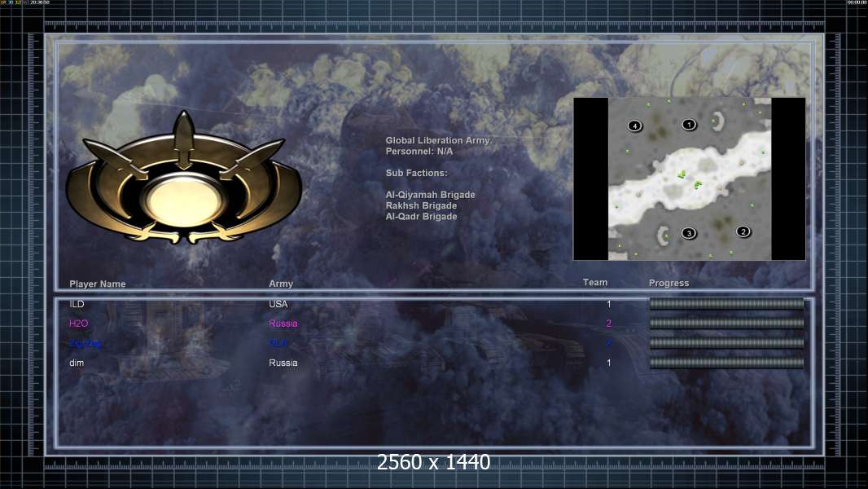This screenshot has width=868, height=489.
Task: Click the loading progress bar for dim
Action: (726, 363)
